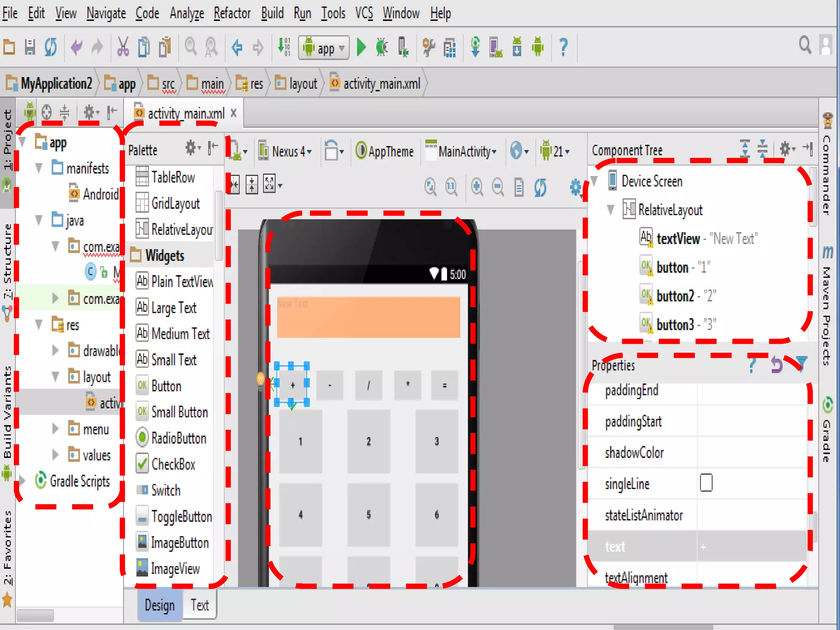Image resolution: width=840 pixels, height=630 pixels.
Task: Select CheckBox widget in the Palette
Action: 172,464
